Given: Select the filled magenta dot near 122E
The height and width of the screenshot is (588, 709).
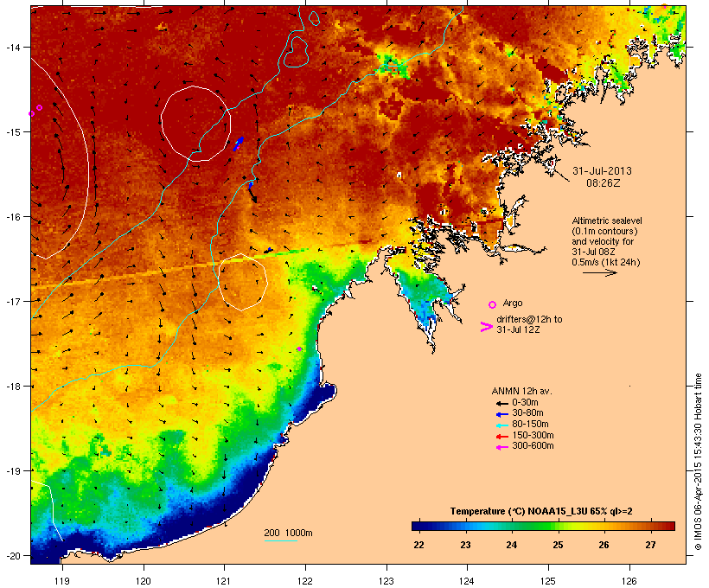Looking at the screenshot, I should point(299,348).
